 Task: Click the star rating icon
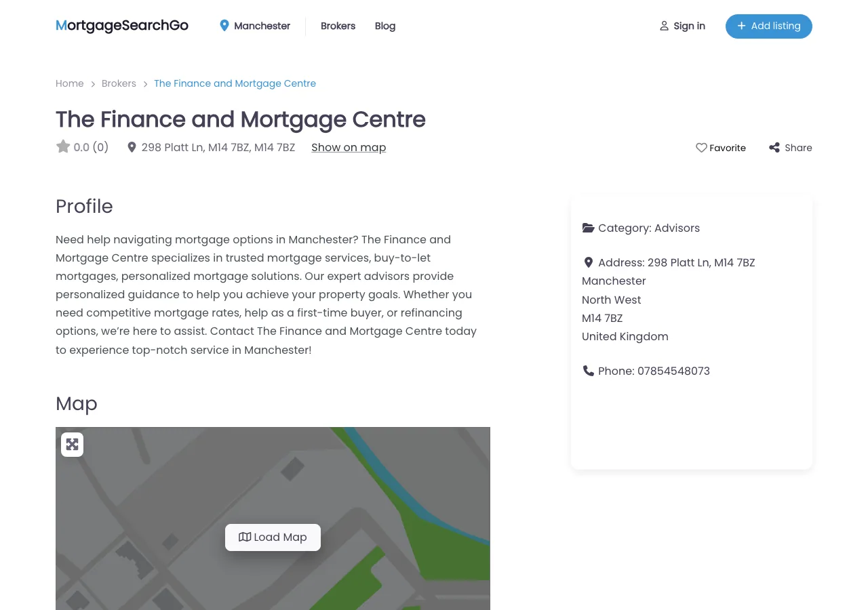(x=63, y=146)
